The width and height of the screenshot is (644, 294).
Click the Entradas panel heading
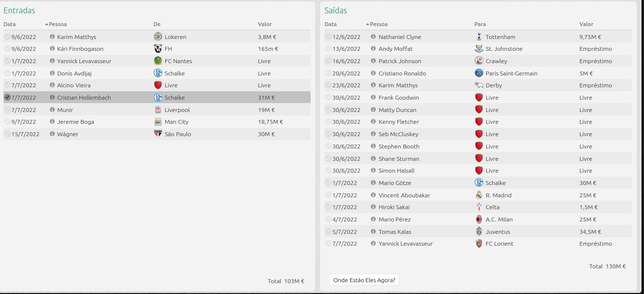point(19,10)
